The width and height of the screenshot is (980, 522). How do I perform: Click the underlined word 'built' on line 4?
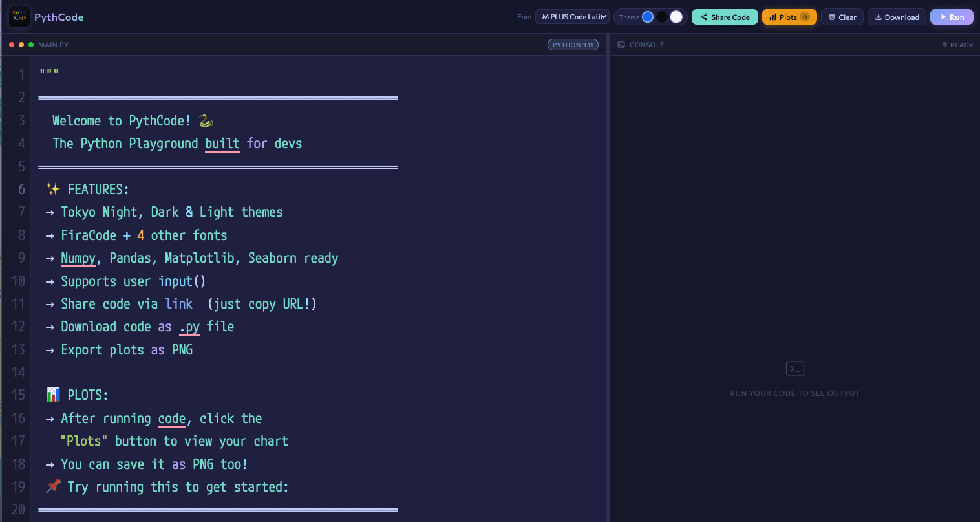[222, 144]
